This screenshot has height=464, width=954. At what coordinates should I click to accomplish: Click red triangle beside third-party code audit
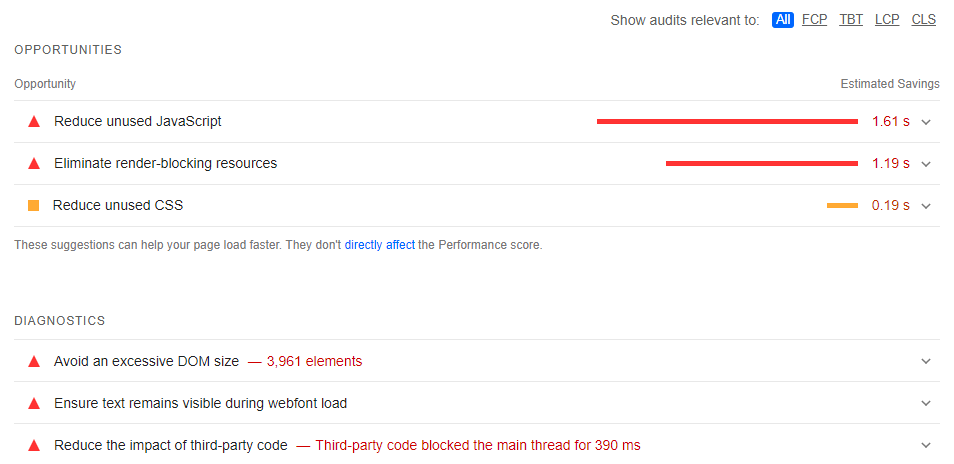[34, 446]
